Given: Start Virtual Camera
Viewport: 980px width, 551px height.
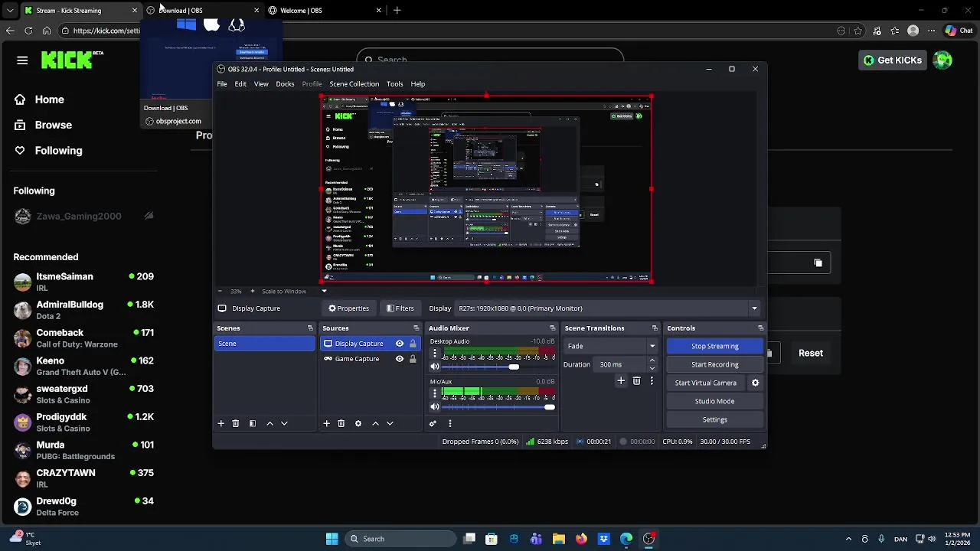Looking at the screenshot, I should 706,383.
